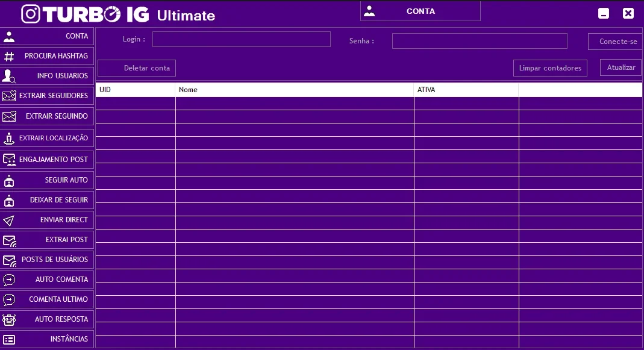Select EXTRAIR SEGUIDORES menu entry
The image size is (644, 350).
47,96
